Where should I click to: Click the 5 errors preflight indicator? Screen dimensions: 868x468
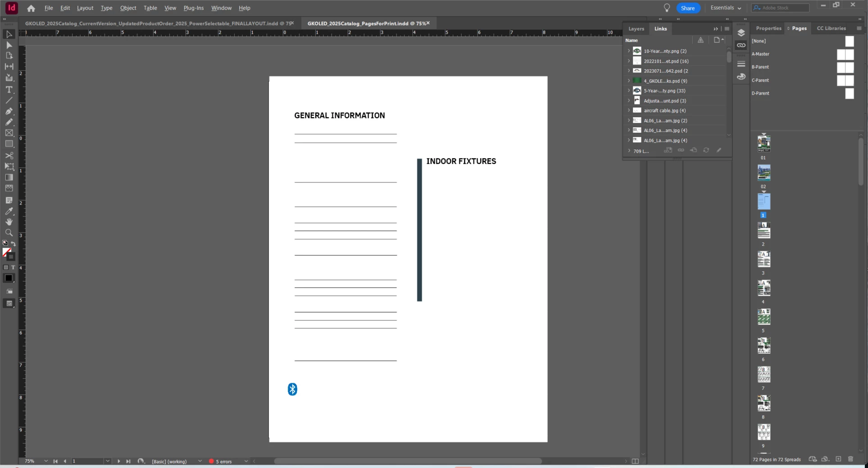[x=221, y=461]
